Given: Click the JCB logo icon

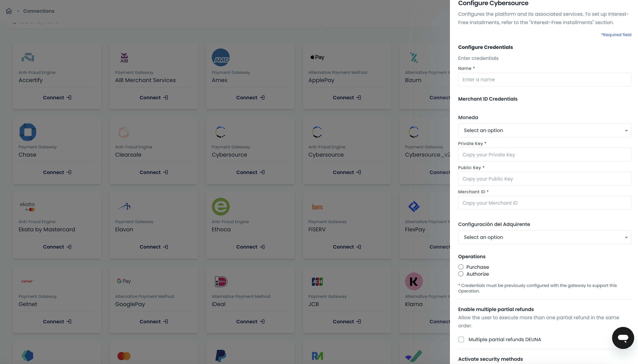Looking at the screenshot, I should coord(317,282).
